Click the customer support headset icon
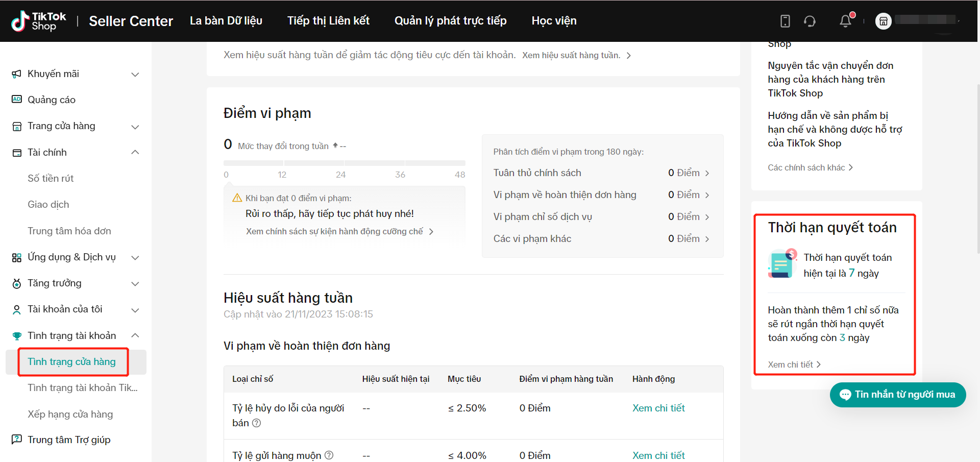The image size is (980, 462). (x=810, y=21)
